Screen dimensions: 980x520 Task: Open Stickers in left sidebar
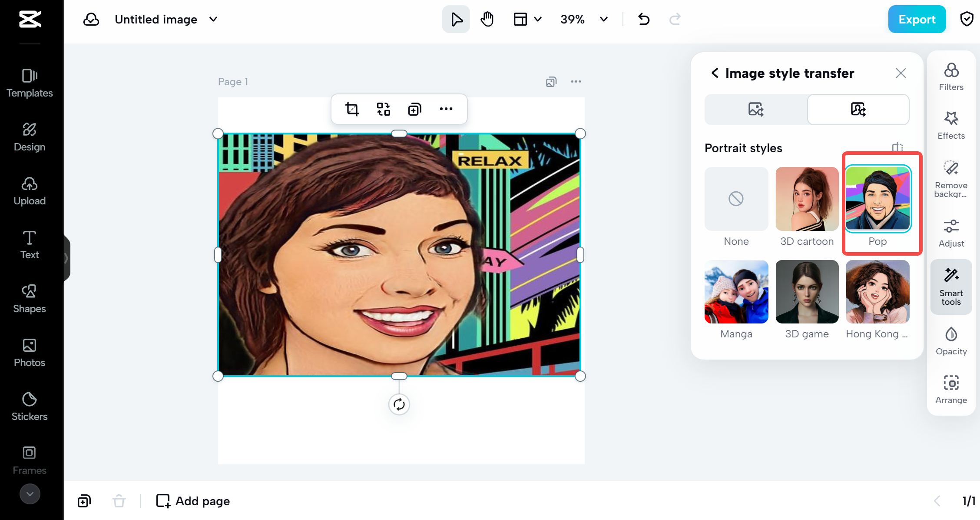(x=30, y=406)
